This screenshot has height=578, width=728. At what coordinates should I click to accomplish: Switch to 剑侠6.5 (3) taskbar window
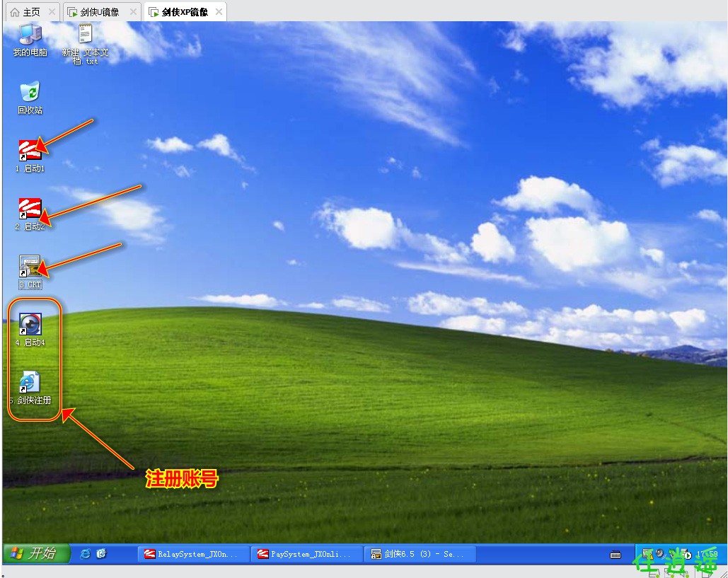[x=421, y=554]
